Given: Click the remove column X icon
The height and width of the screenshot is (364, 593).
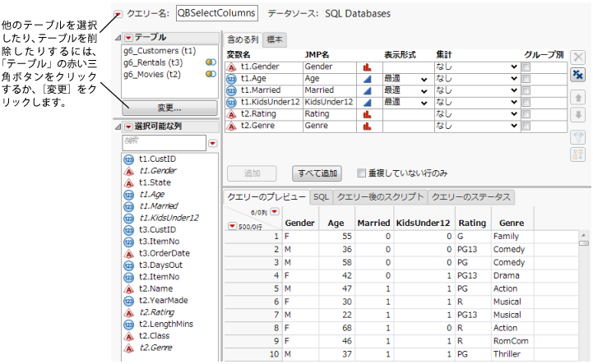Looking at the screenshot, I should [578, 58].
